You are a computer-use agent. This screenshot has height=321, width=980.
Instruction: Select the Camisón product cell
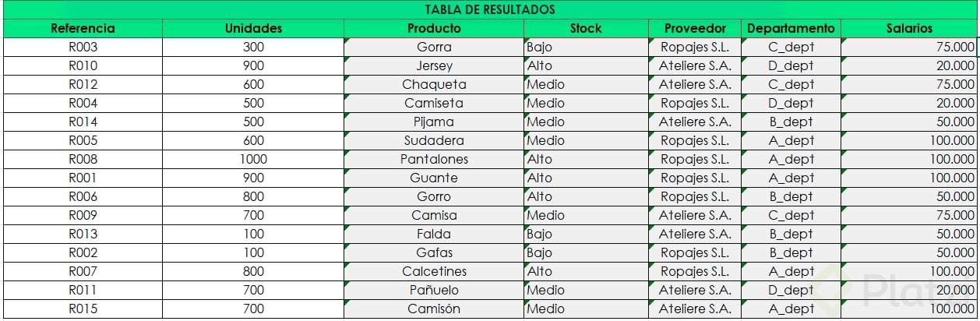click(x=434, y=309)
